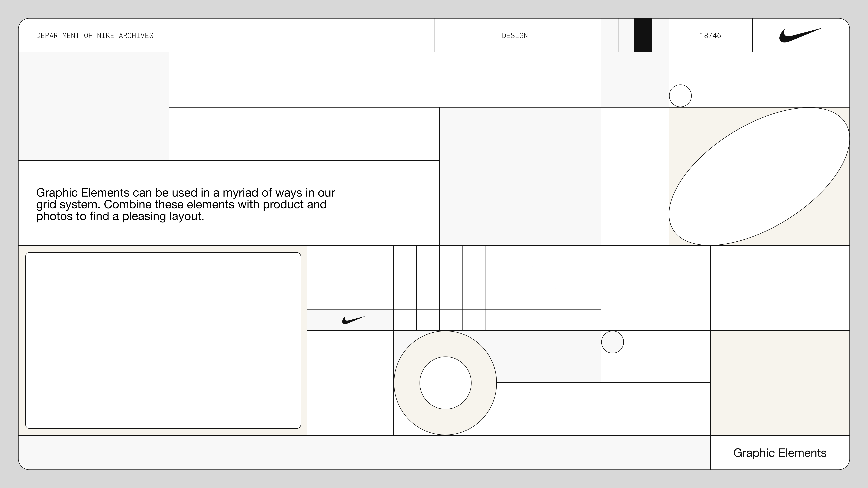The height and width of the screenshot is (488, 868).
Task: Click the Graphic Elements title at bottom right
Action: [x=779, y=453]
